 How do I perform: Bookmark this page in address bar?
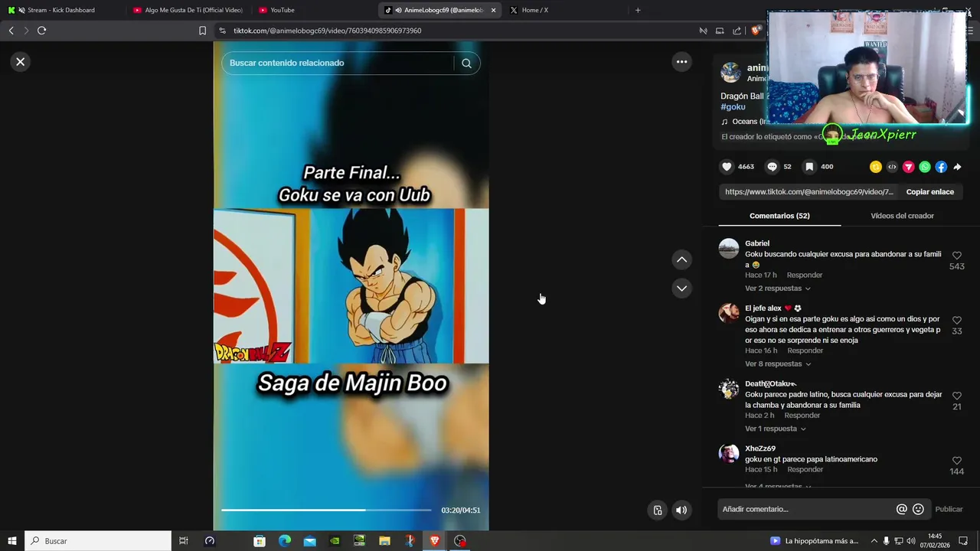[202, 31]
